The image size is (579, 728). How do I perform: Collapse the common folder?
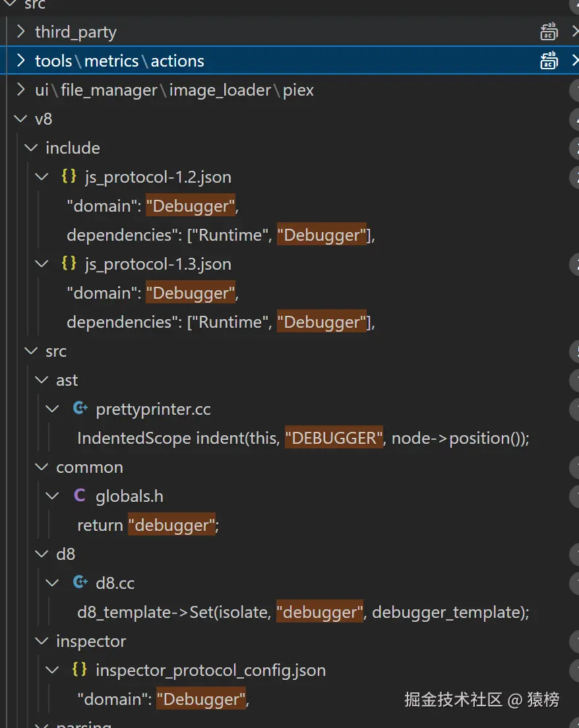point(41,467)
